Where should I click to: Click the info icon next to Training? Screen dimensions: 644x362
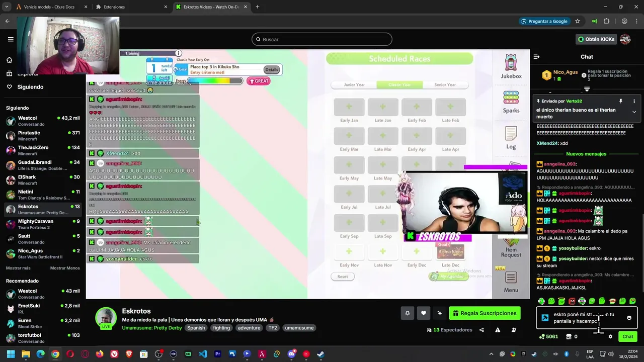(x=178, y=53)
